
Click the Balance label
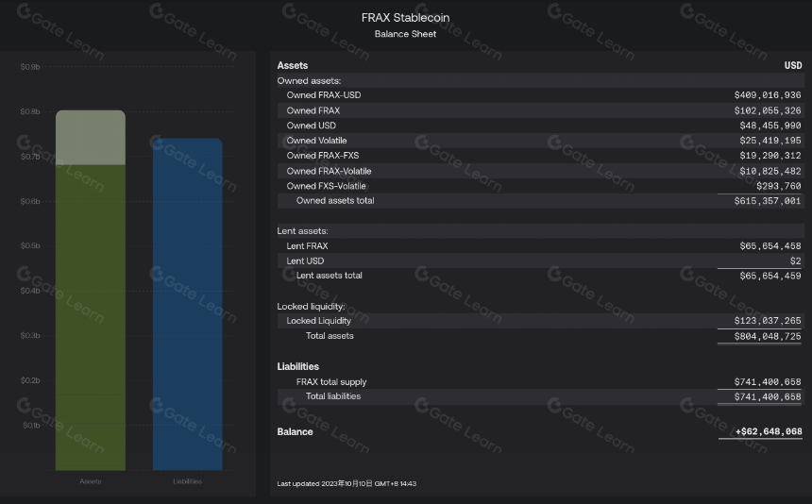tap(295, 432)
